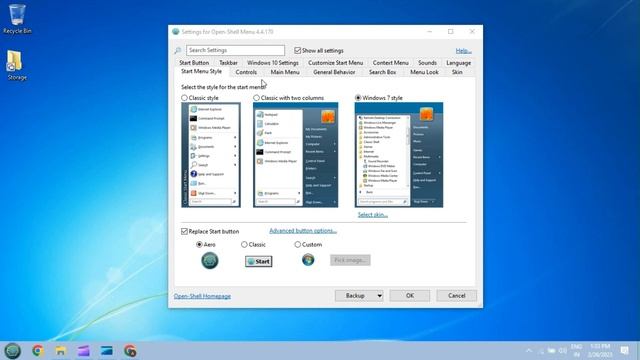Open the notification center icon in the tray

[624, 350]
